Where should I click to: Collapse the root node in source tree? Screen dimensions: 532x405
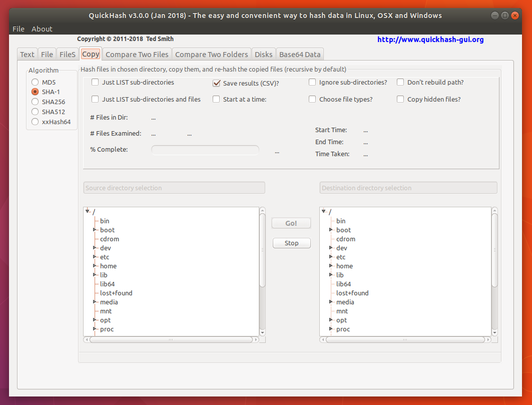(x=87, y=211)
